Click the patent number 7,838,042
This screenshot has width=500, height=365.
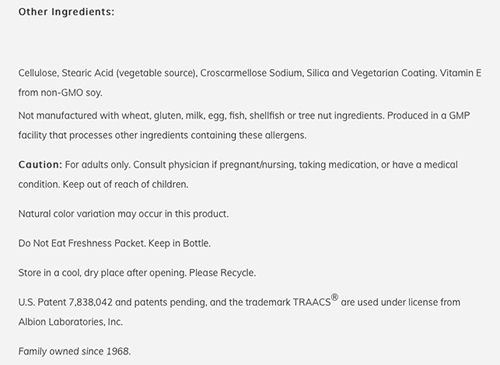coord(91,302)
